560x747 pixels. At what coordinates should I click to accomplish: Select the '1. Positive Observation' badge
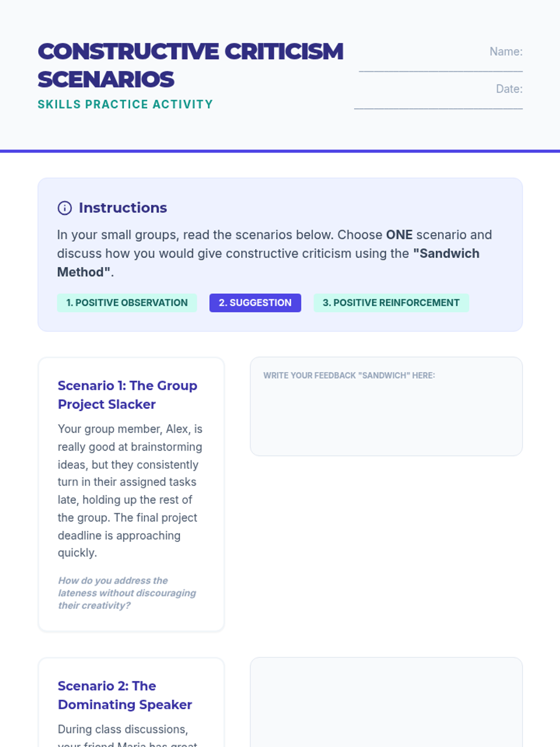(127, 303)
